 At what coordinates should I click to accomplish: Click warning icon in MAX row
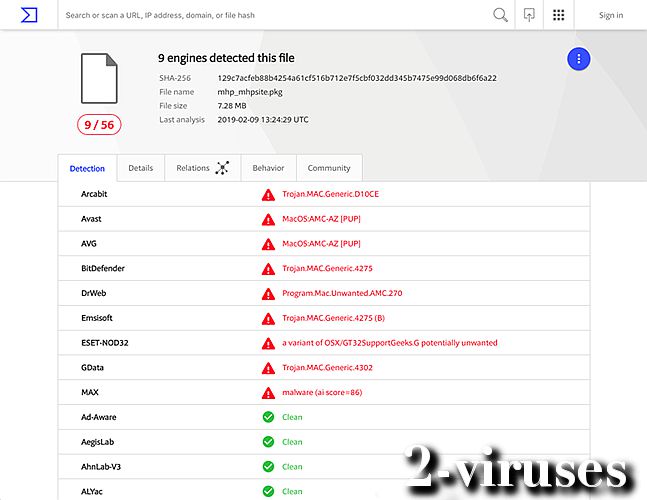point(268,393)
